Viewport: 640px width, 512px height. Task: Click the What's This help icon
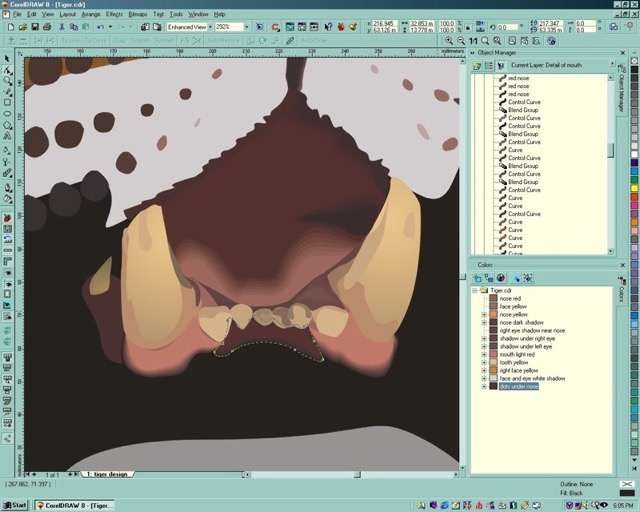coord(329,27)
